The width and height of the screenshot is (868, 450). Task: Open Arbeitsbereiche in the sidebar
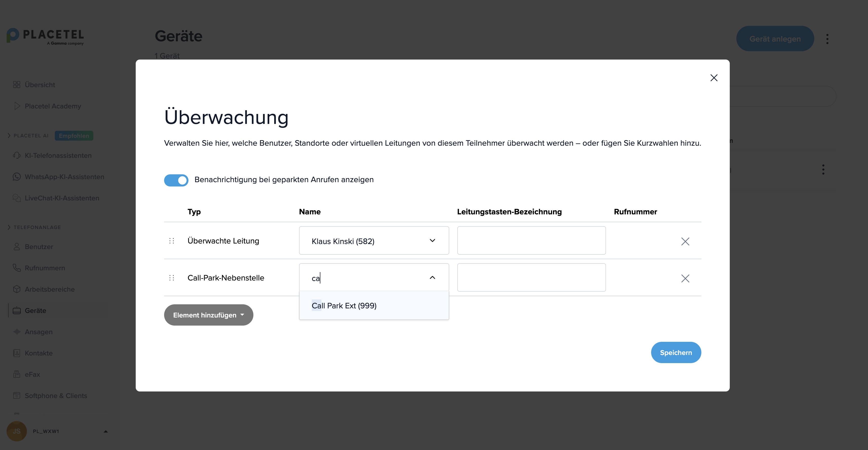coord(49,289)
